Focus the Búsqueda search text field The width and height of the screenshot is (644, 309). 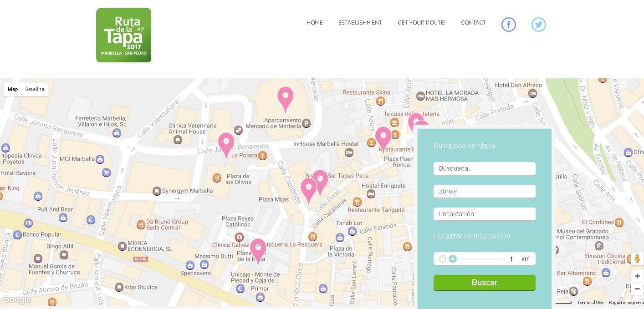[484, 168]
